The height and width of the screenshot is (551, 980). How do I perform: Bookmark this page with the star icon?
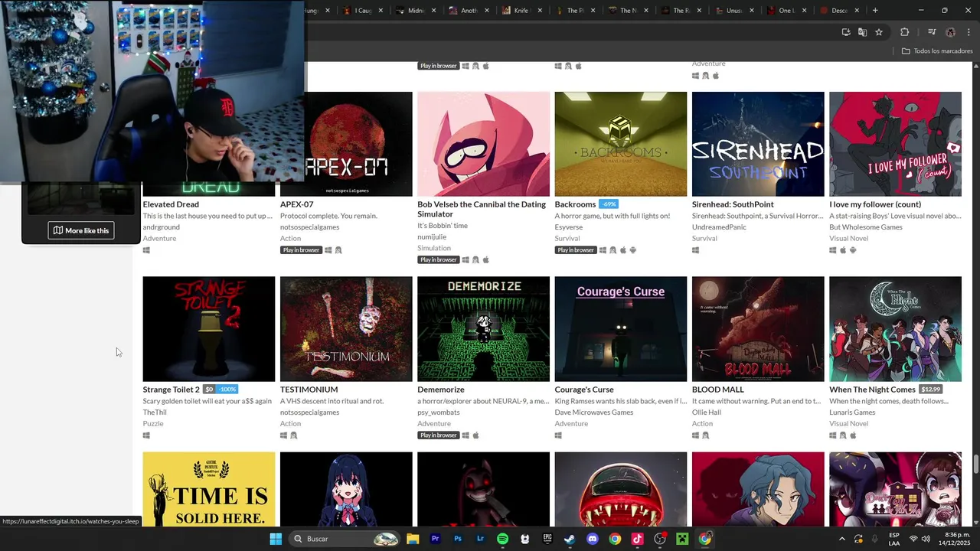coord(879,32)
